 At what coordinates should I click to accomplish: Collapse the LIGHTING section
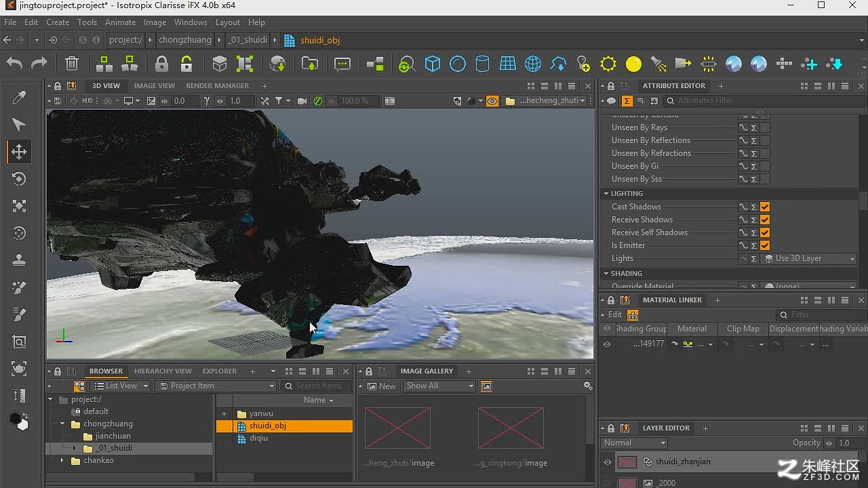(606, 193)
